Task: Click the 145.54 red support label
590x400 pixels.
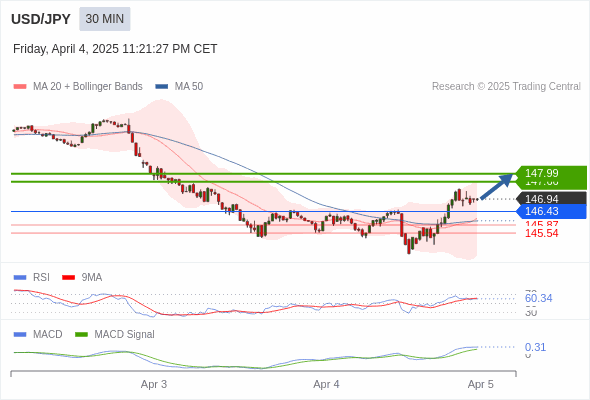Action: point(542,233)
